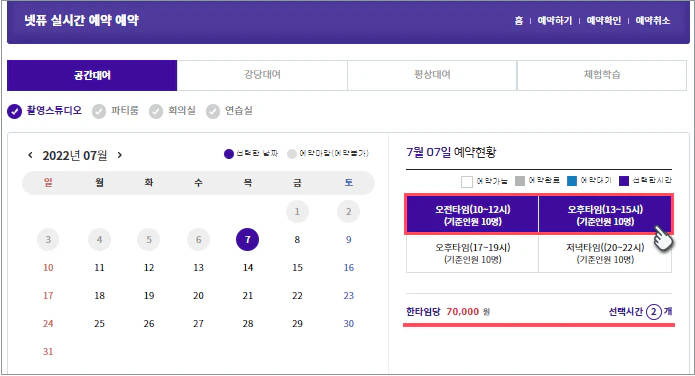Click the disabled date 5 circle
The image size is (695, 376).
coord(149,239)
